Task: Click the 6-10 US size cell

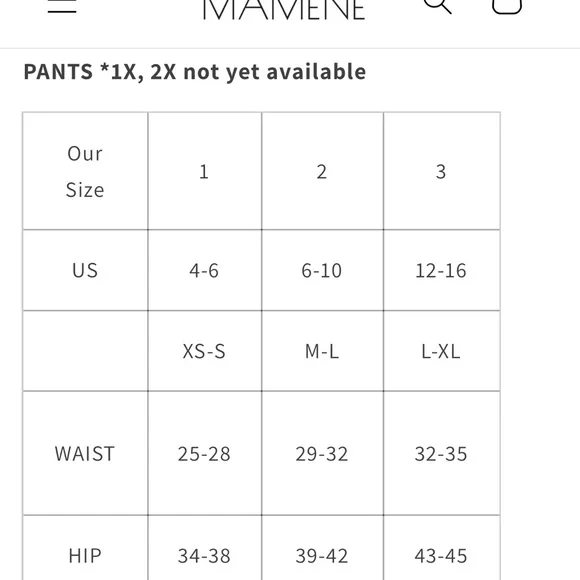Action: click(x=322, y=270)
